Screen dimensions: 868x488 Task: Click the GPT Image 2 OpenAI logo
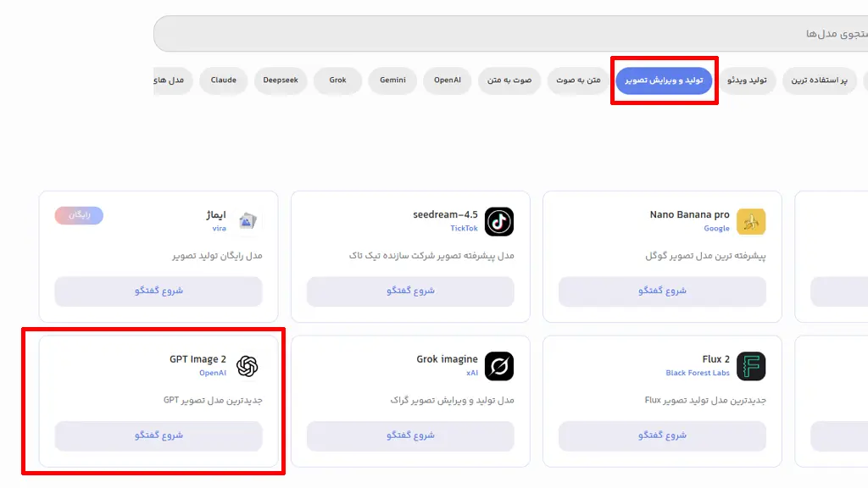[248, 366]
